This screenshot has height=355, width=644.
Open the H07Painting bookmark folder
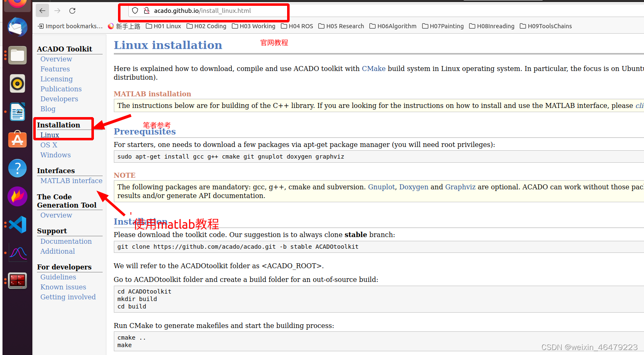pos(443,26)
